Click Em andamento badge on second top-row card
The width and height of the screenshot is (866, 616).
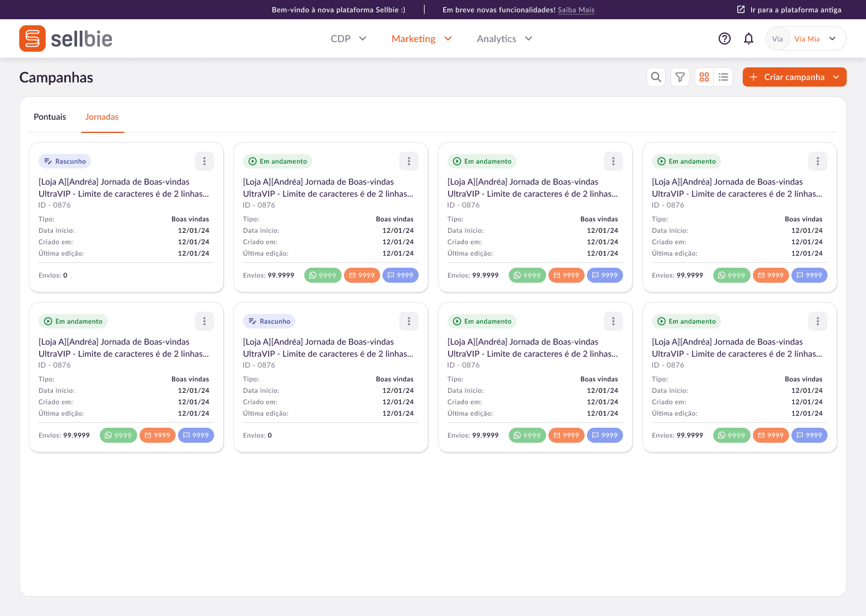[278, 161]
